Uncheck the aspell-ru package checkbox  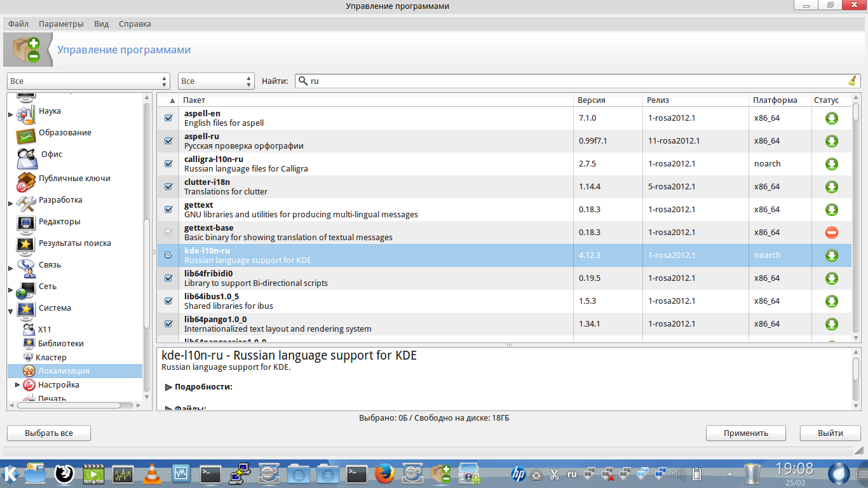point(168,141)
